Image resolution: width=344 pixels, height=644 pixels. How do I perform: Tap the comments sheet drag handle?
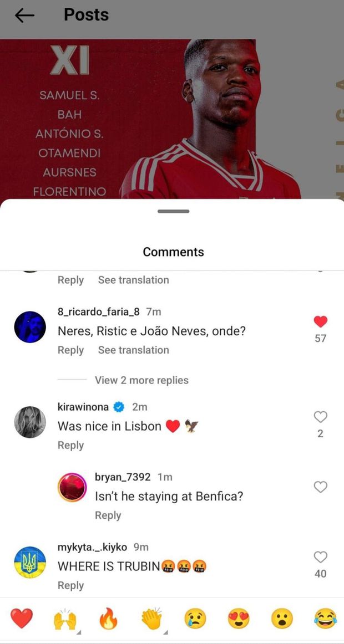(174, 212)
